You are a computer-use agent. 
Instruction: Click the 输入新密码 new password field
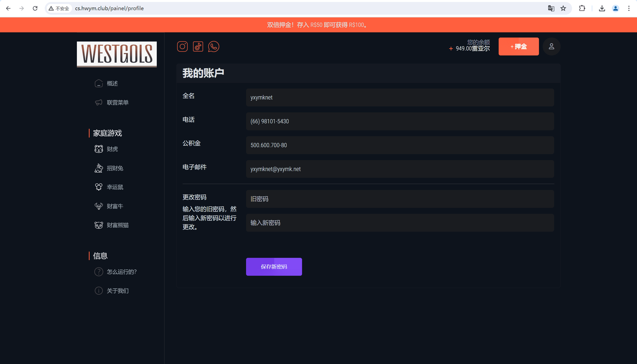(400, 223)
